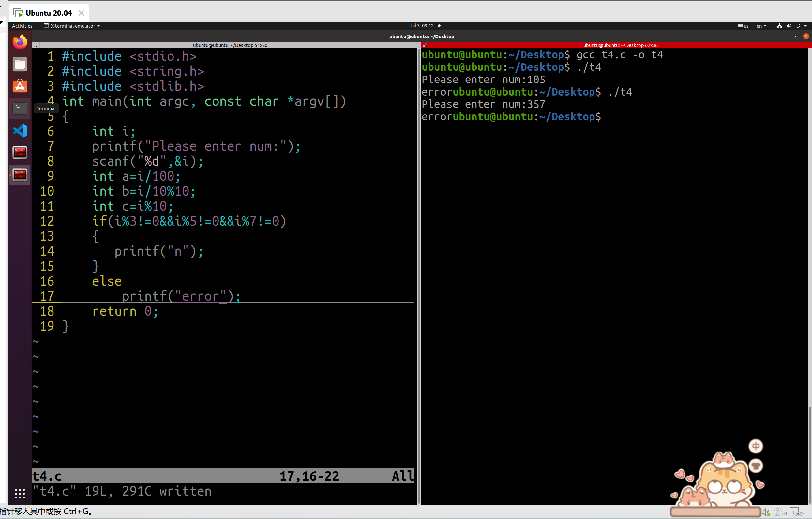Open the clock and calendar Jul 3 09:12

(x=422, y=26)
